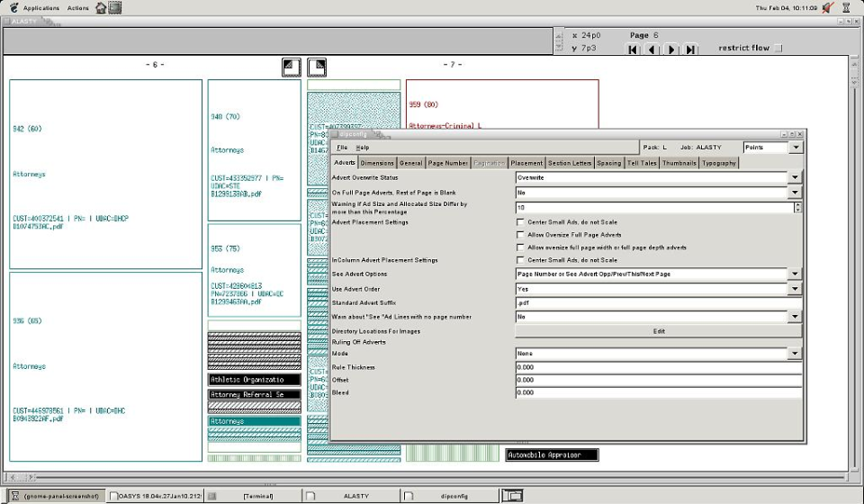Check Allow Oversize Full Page Adverts
Viewport: 864px width, 504px height.
520,235
